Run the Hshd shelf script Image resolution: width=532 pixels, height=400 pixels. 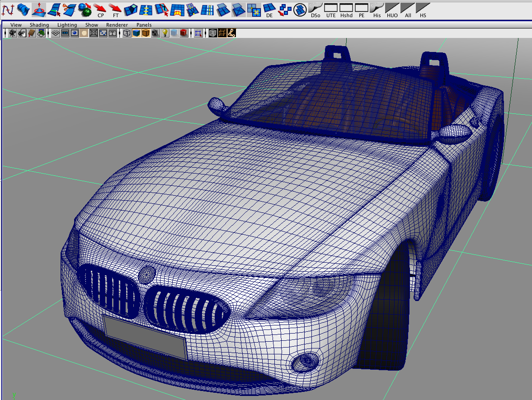(346, 9)
